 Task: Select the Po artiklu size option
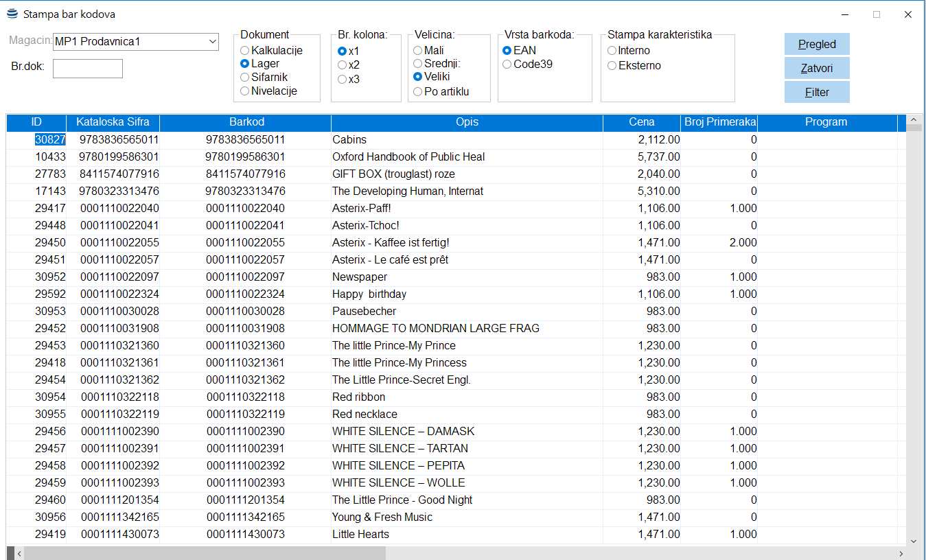[x=418, y=92]
